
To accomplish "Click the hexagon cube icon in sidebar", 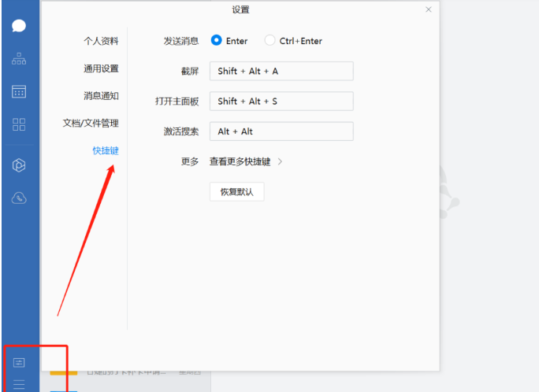I will tap(19, 165).
